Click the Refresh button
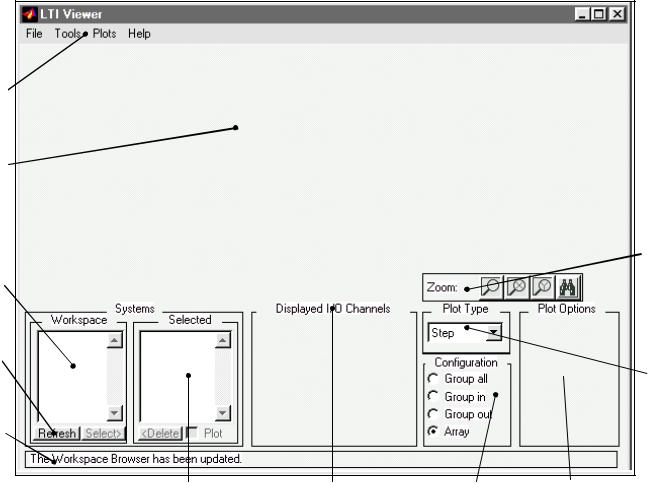Screen dimensions: 650x484 (x=57, y=433)
